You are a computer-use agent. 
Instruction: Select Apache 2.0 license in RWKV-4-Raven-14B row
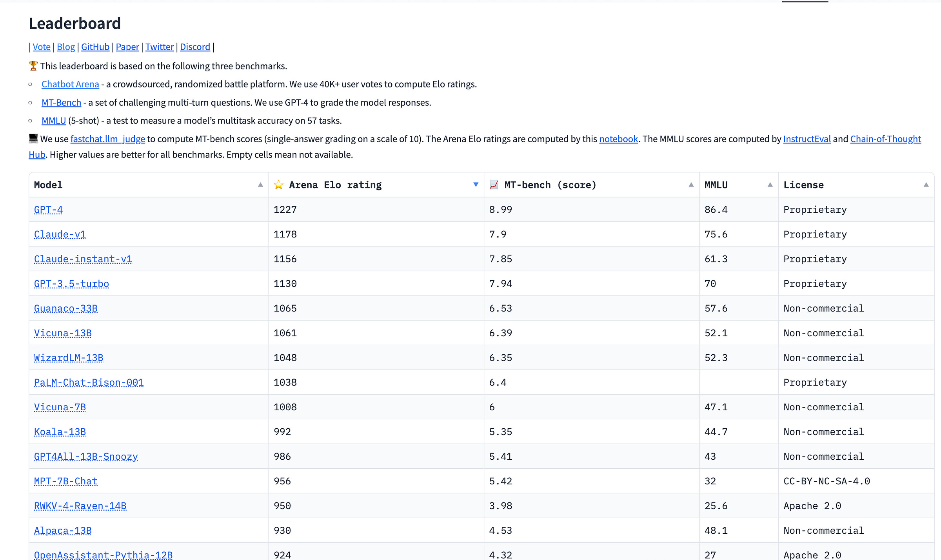812,506
